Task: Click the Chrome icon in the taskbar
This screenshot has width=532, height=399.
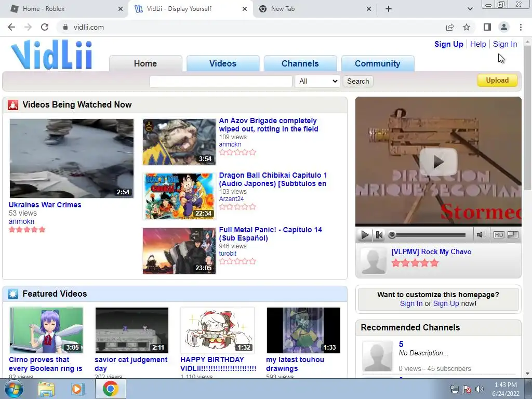Action: pyautogui.click(x=110, y=389)
